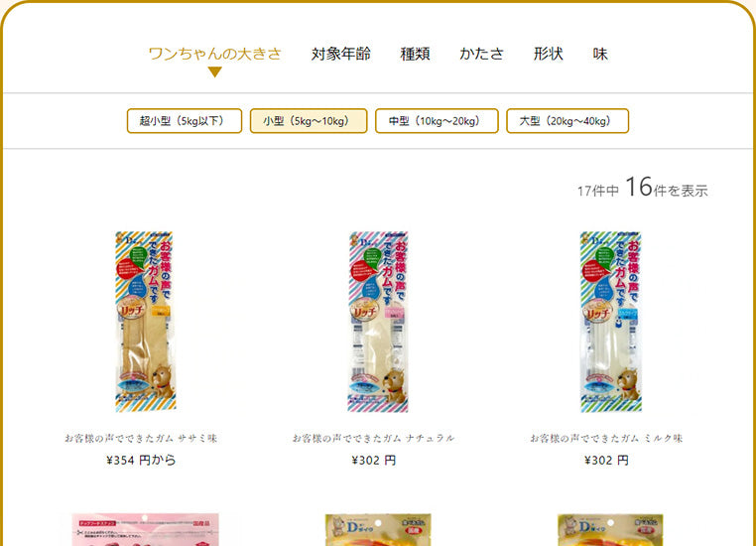This screenshot has height=546, width=756.
Task: Deselect the 小型（5kg〜10kg）size filter
Action: coord(309,120)
